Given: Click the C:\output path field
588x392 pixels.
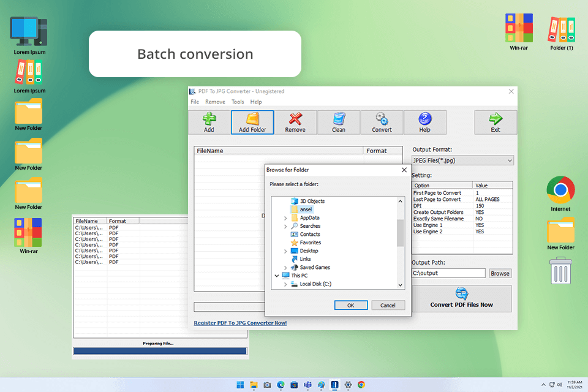Looking at the screenshot, I should [x=448, y=273].
